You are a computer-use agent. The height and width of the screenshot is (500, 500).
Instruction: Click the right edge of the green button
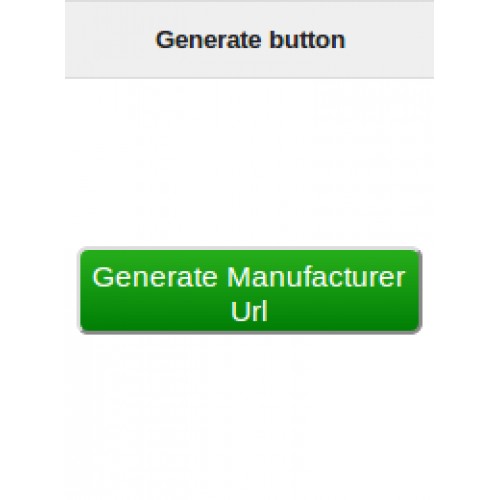click(417, 291)
